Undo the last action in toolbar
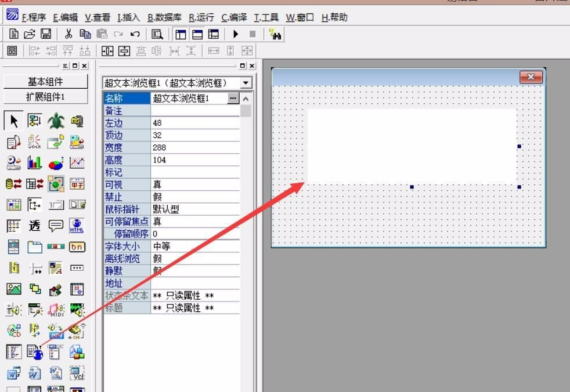570x392 pixels. point(135,34)
